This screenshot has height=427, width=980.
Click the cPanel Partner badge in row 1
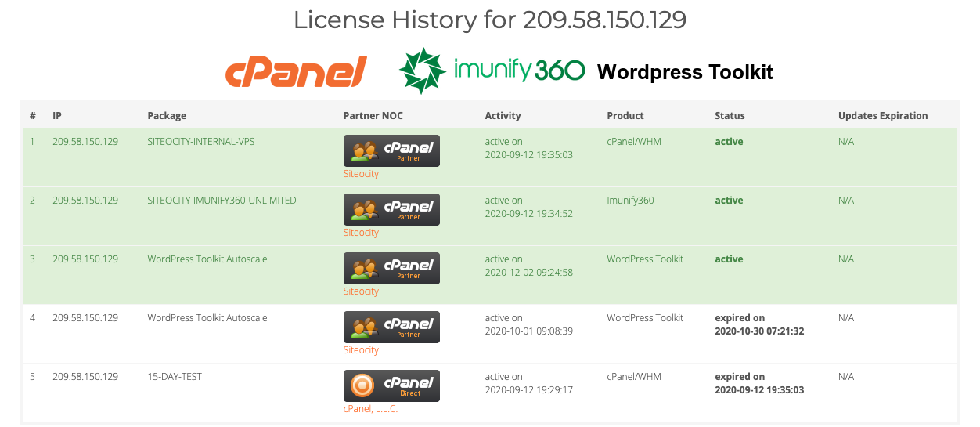point(391,150)
